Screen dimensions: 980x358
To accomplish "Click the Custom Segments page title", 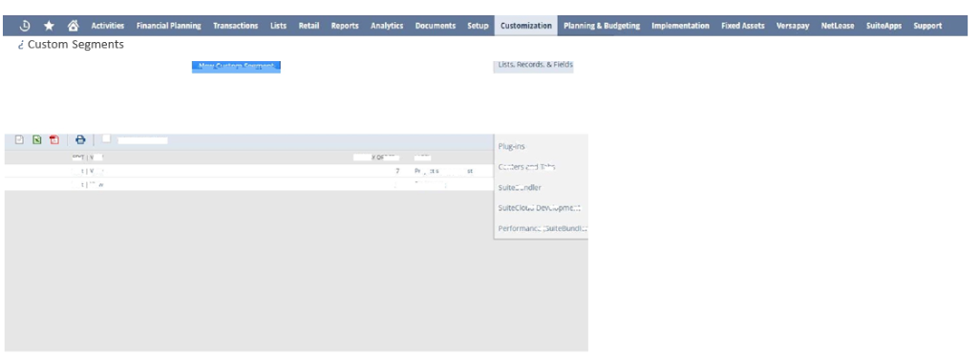I will [x=75, y=44].
